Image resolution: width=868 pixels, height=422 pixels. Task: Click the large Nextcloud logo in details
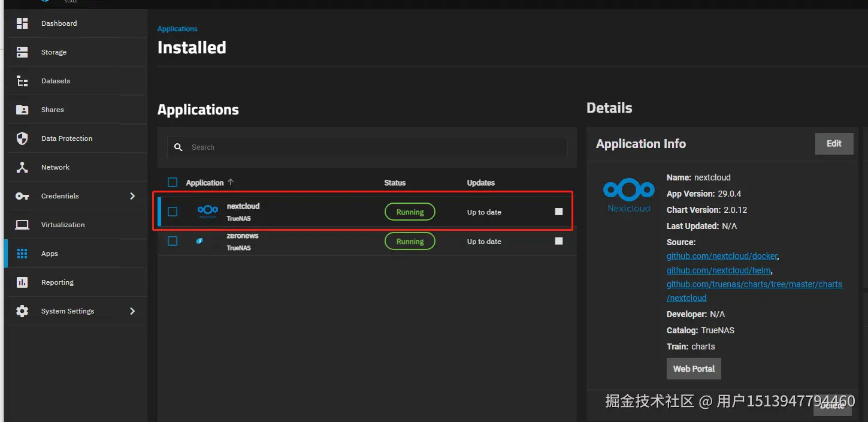tap(629, 195)
